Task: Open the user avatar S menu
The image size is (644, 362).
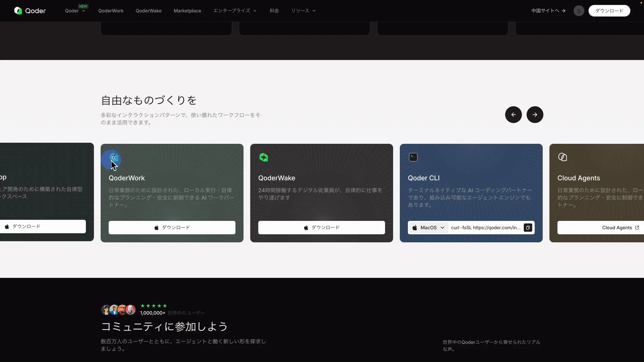Action: pos(579,11)
